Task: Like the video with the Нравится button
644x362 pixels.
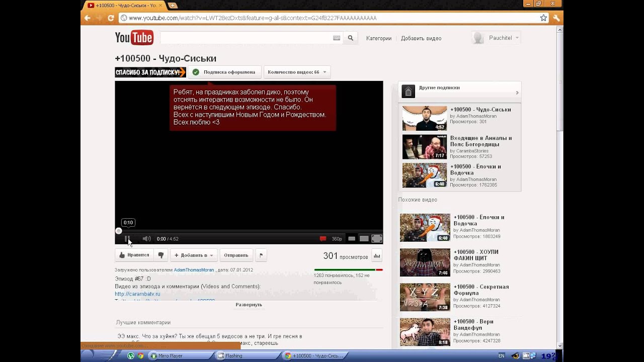Action: point(134,255)
